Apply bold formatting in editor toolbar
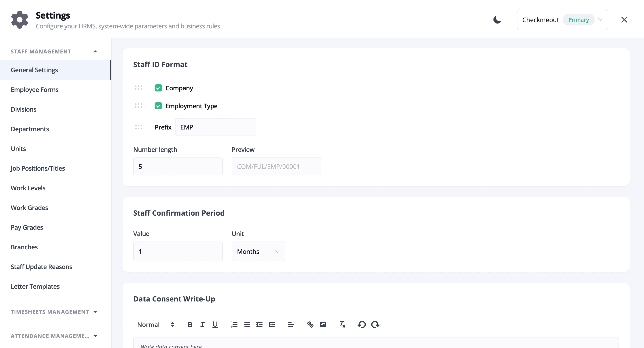Screen dimensions: 644x348 tap(190, 325)
